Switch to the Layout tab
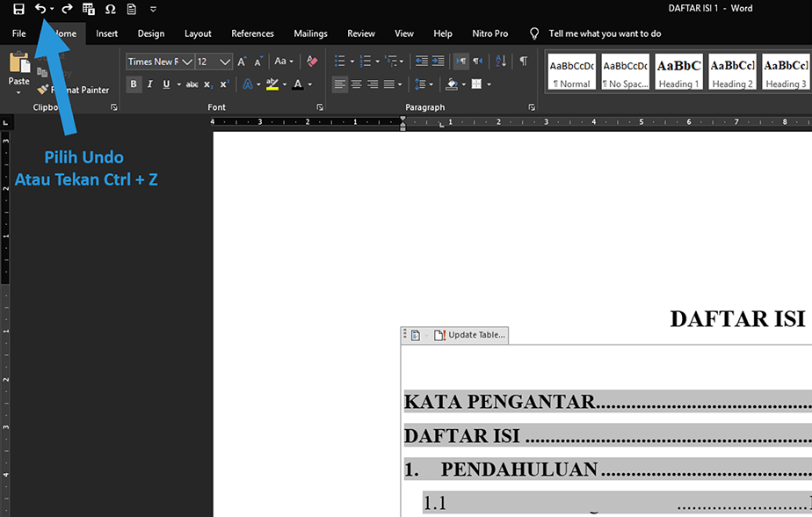 tap(198, 33)
